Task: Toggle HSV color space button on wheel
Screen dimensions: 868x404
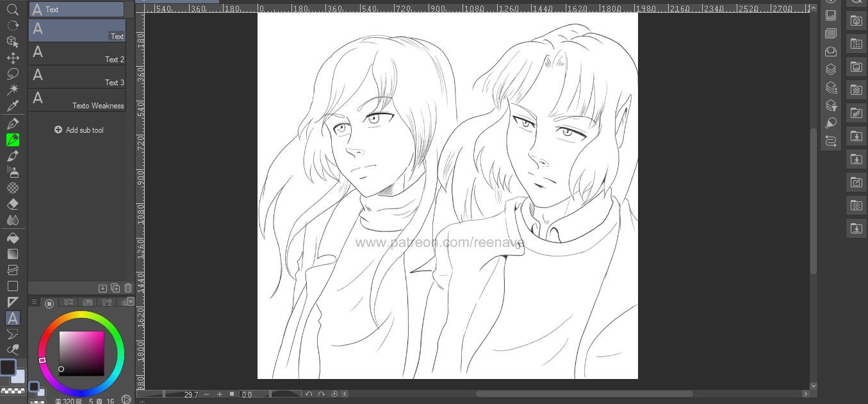Action: 126,399
